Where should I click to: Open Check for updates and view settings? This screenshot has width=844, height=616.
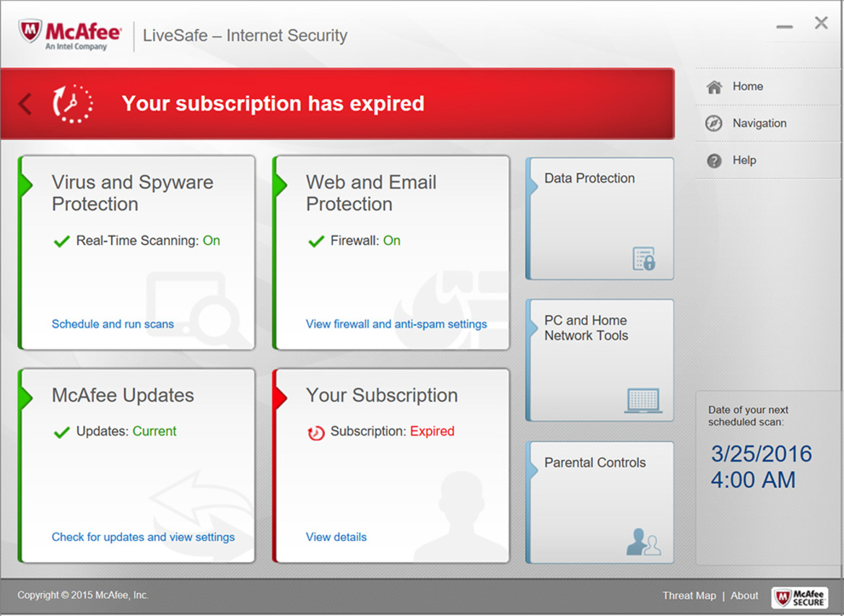pyautogui.click(x=143, y=537)
